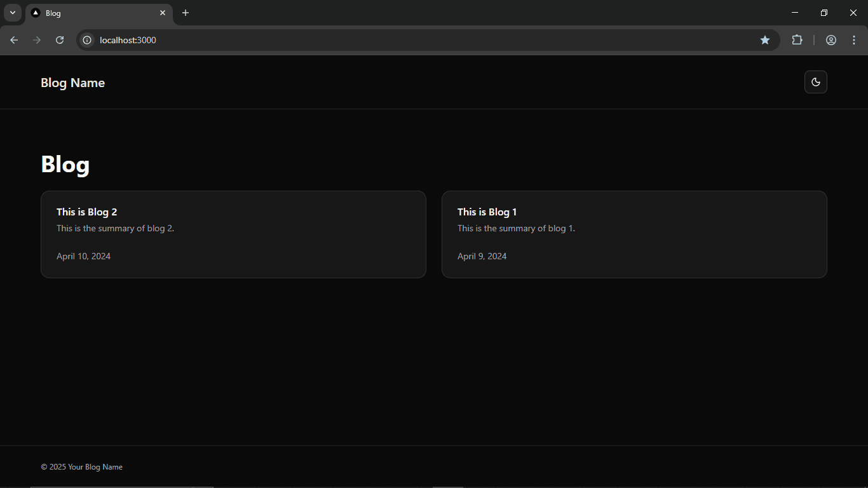Click the site information icon in address bar
This screenshot has height=488, width=868.
(86, 39)
